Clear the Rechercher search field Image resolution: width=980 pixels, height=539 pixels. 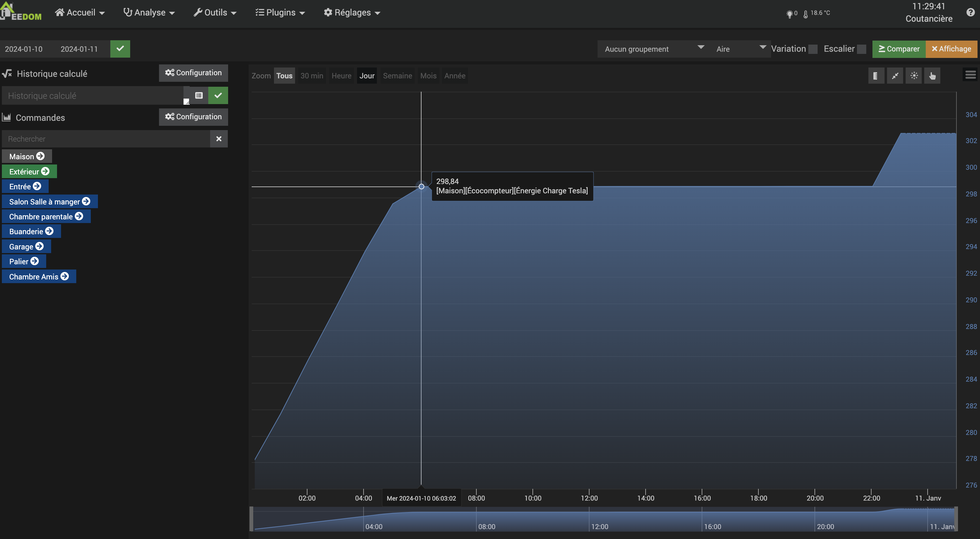(x=219, y=139)
